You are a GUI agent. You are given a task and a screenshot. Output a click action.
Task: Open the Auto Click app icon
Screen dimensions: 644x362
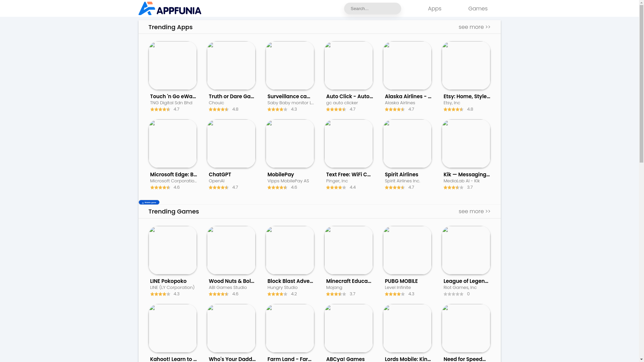point(348,65)
